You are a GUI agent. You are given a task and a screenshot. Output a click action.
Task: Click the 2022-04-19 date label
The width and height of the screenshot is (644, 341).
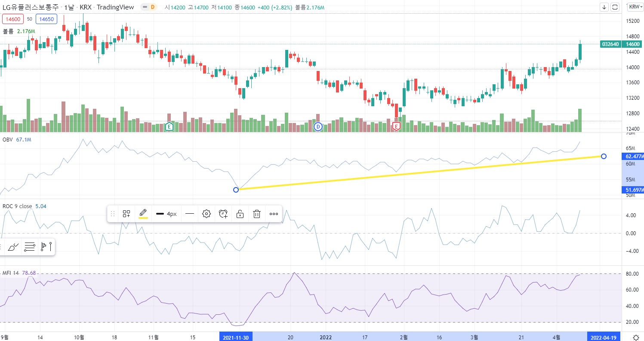click(604, 337)
